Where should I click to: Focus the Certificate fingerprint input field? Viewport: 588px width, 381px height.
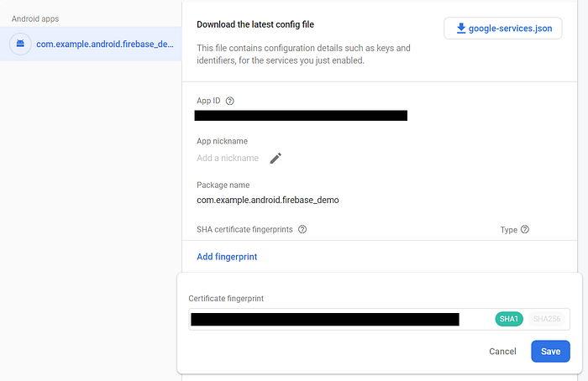pos(379,319)
